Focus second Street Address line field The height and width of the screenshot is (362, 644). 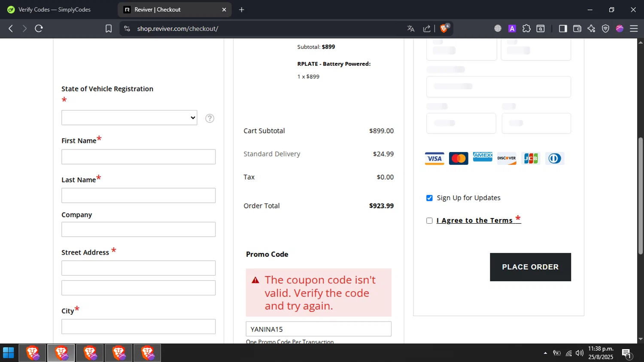(138, 288)
